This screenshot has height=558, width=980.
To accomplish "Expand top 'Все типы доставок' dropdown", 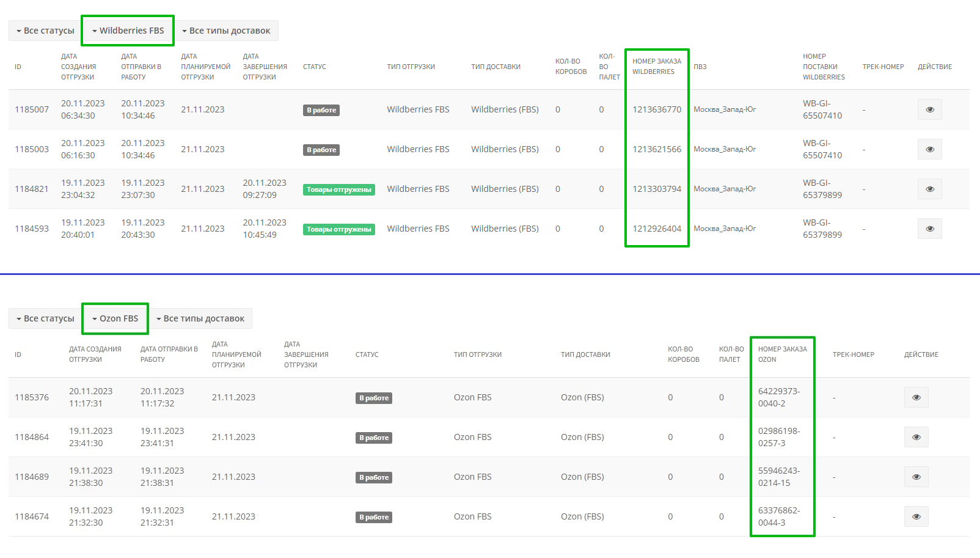I will pyautogui.click(x=226, y=31).
